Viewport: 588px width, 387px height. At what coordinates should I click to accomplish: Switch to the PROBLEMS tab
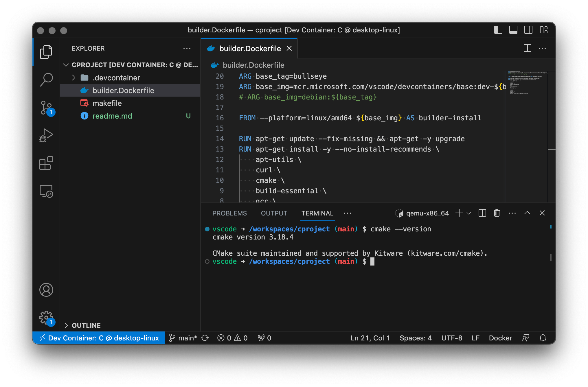click(229, 213)
